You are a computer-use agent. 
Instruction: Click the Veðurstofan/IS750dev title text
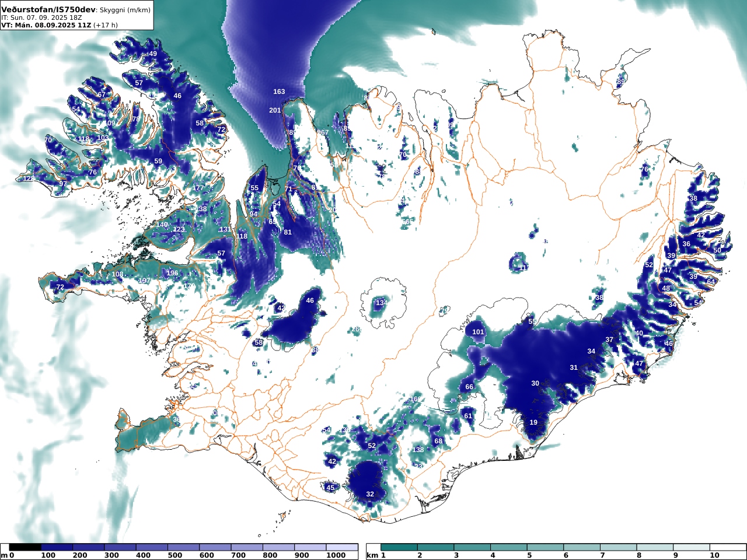[x=48, y=9]
